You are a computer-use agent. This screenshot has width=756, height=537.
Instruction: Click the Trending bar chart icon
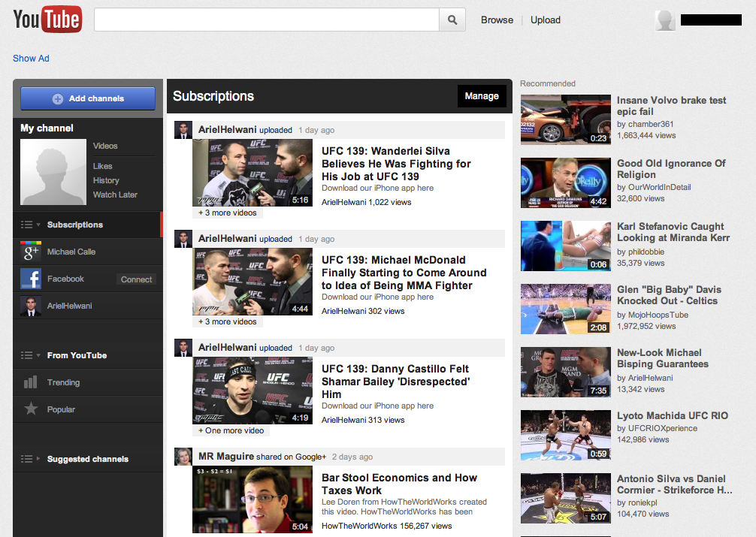click(x=30, y=382)
